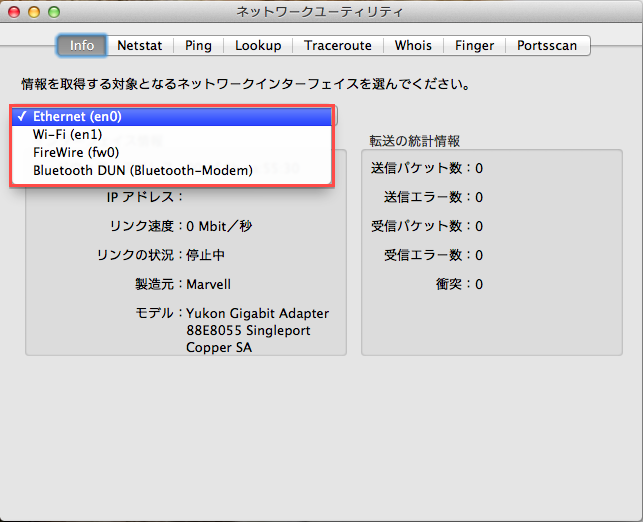
Task: Click the interface selection instruction text
Action: 246,84
